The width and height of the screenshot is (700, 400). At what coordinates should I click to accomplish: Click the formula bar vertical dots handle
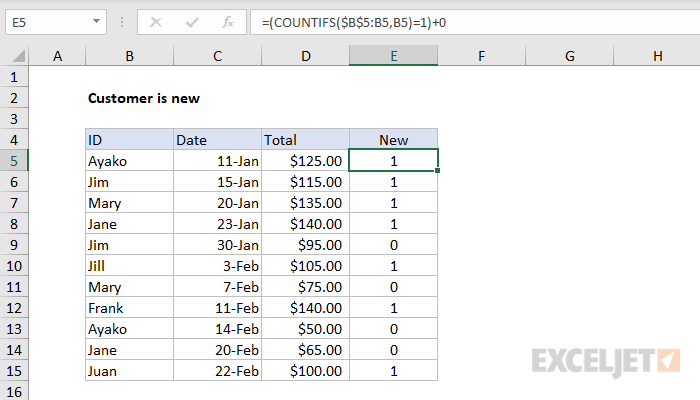coord(122,22)
